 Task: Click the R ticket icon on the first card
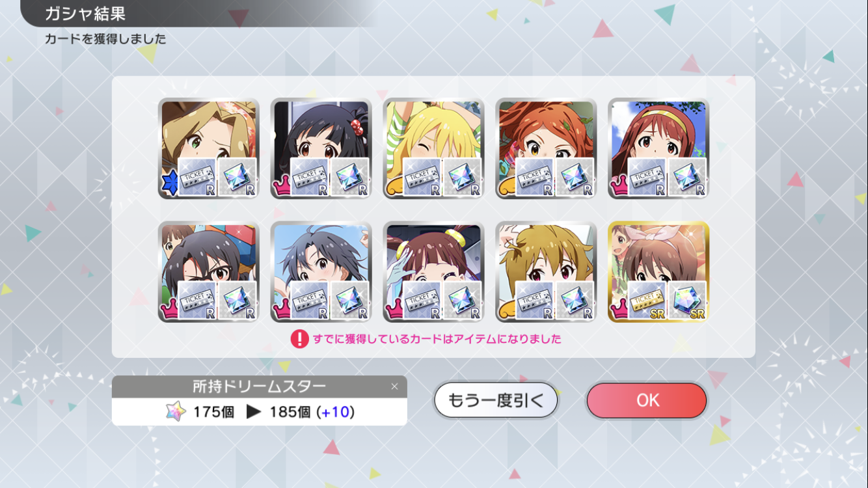(197, 177)
